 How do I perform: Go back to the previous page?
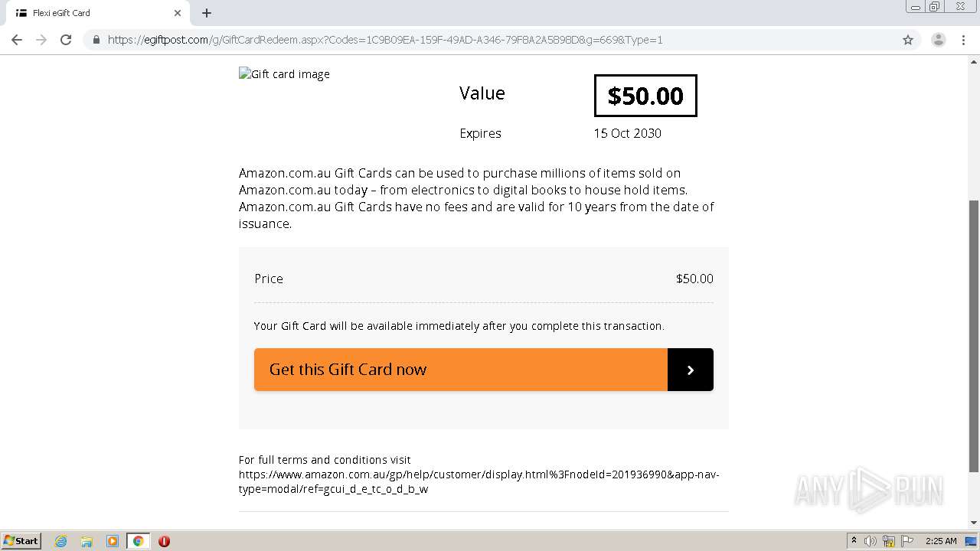(x=17, y=40)
